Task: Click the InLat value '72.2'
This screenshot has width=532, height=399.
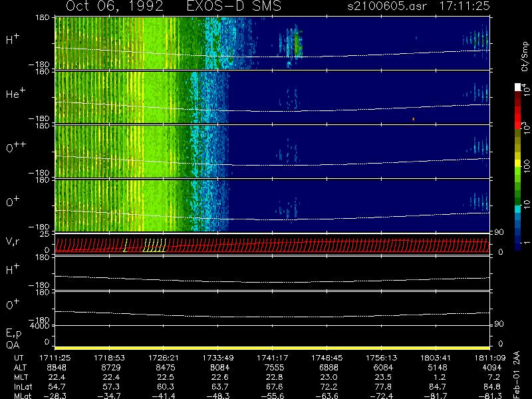Action: point(330,386)
